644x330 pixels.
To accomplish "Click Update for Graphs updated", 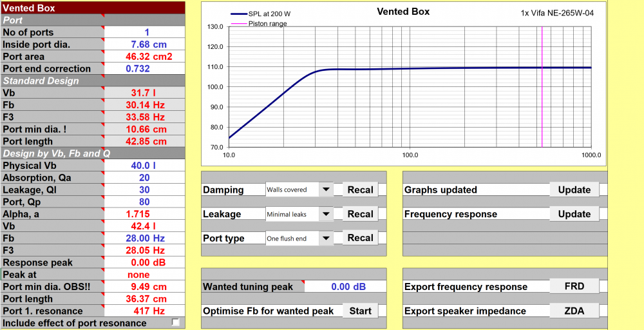I will coord(574,189).
